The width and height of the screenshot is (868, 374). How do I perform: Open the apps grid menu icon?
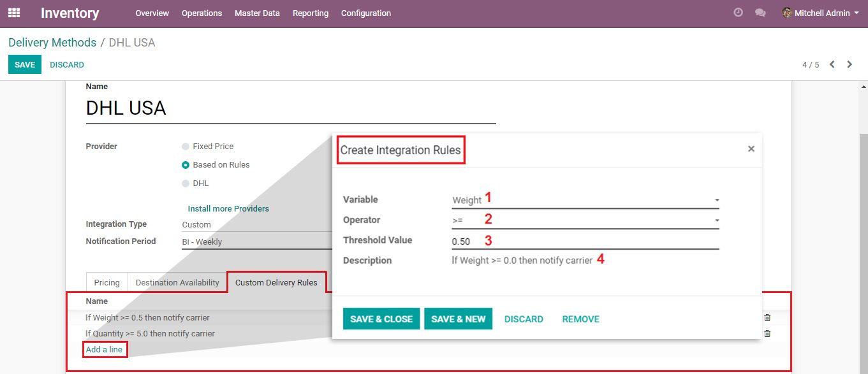point(14,13)
